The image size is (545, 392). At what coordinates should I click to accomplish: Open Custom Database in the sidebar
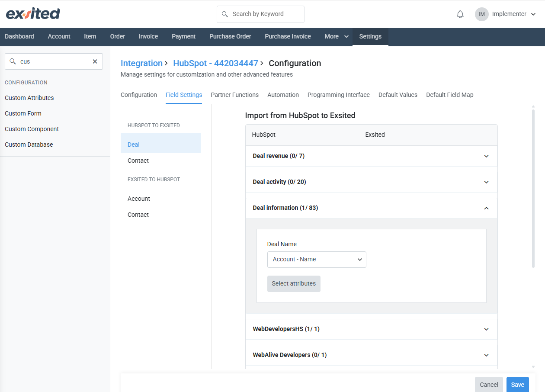click(29, 145)
